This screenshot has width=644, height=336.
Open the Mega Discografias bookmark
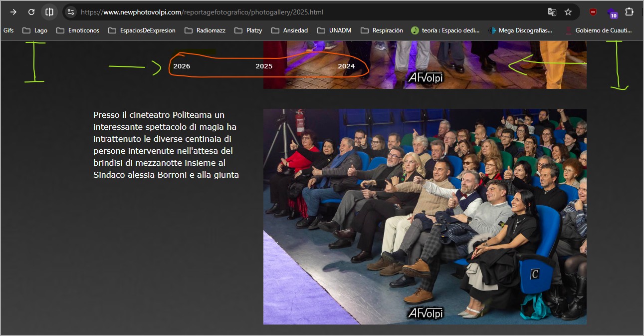(520, 30)
